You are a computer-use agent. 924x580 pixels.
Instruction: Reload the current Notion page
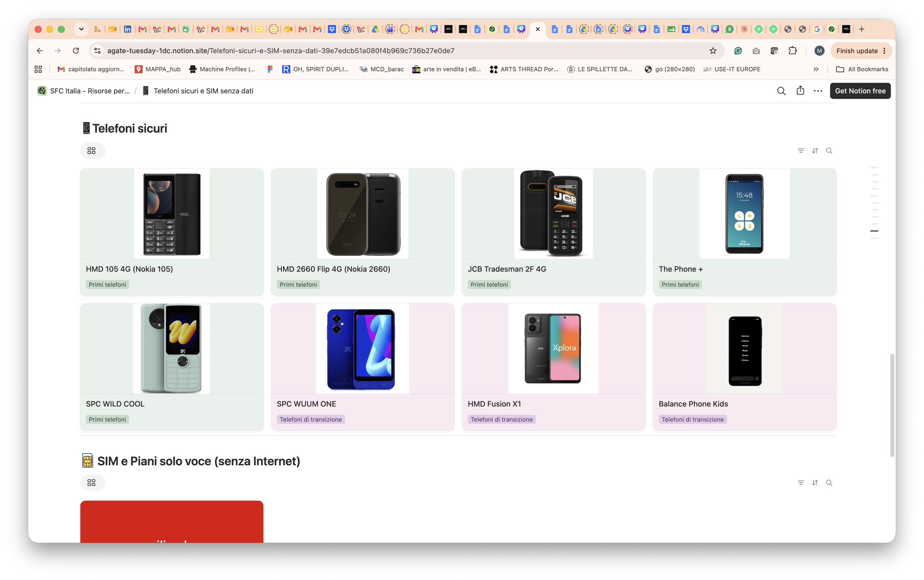point(76,51)
